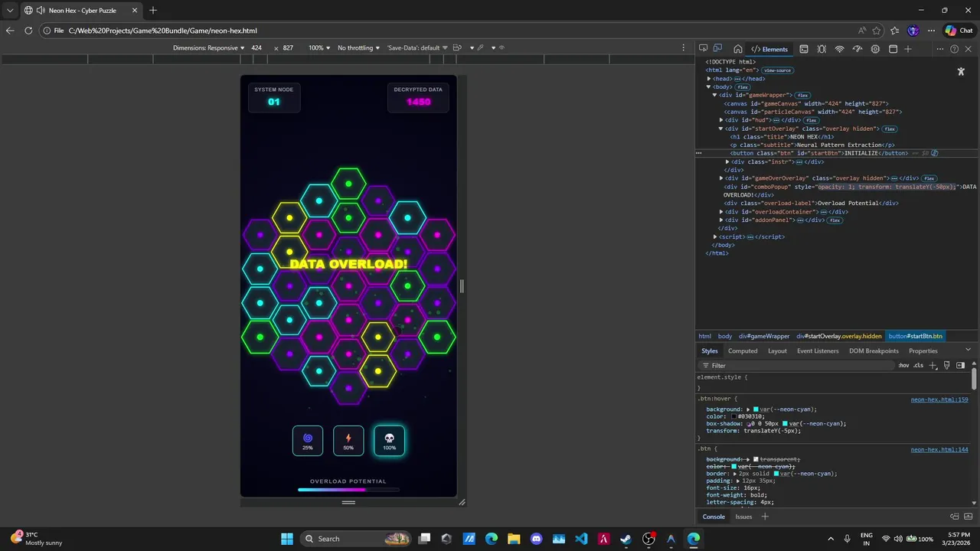
Task: Click the viewport width field 424
Action: pyautogui.click(x=256, y=47)
